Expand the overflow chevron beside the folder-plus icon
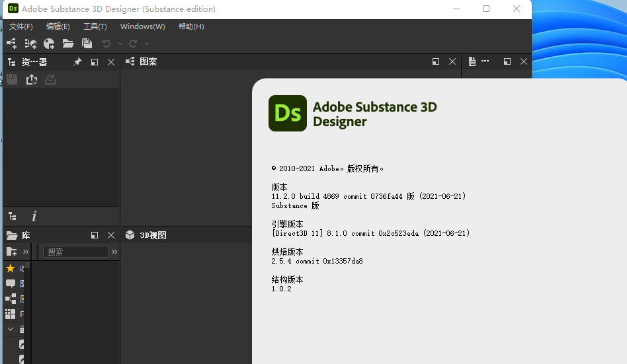The image size is (627, 364). point(26,252)
